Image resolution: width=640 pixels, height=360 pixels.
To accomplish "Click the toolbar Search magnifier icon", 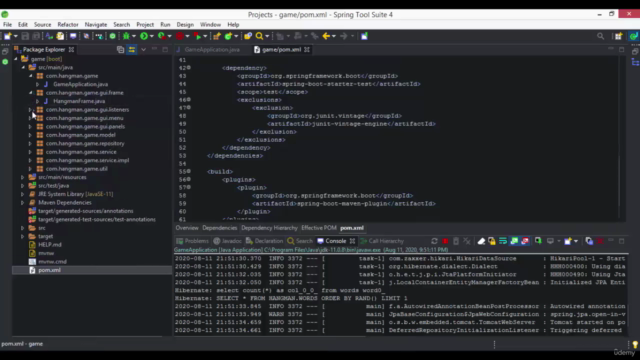I will coord(259,36).
